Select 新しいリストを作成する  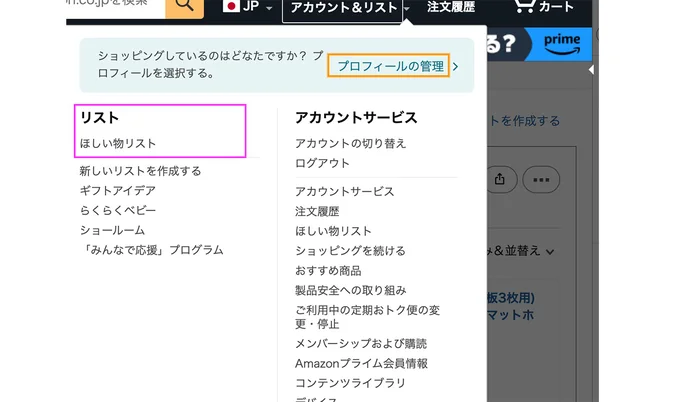(140, 171)
